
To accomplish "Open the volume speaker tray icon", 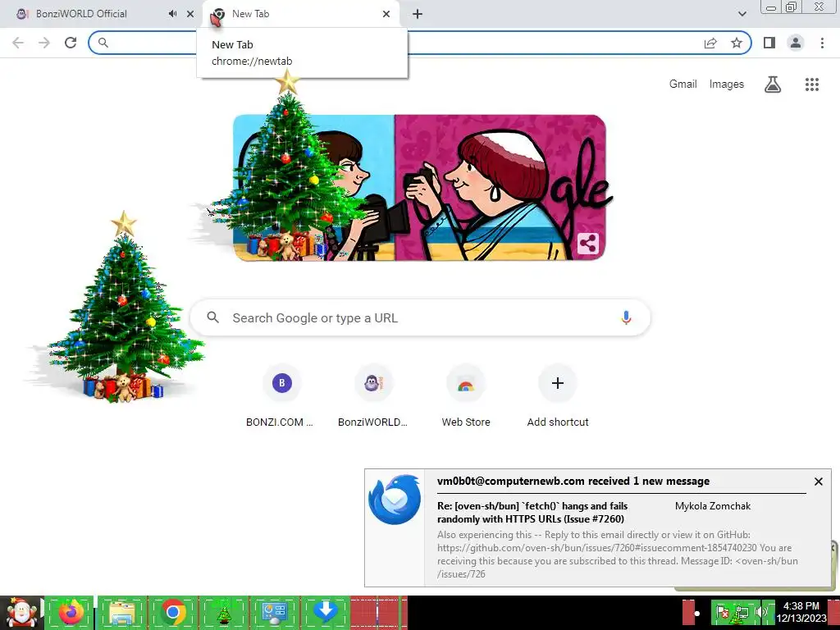I will point(760,612).
